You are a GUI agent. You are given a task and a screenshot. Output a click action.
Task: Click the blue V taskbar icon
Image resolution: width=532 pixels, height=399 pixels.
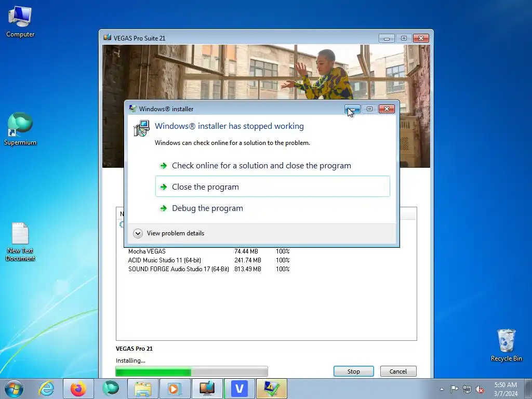click(239, 389)
